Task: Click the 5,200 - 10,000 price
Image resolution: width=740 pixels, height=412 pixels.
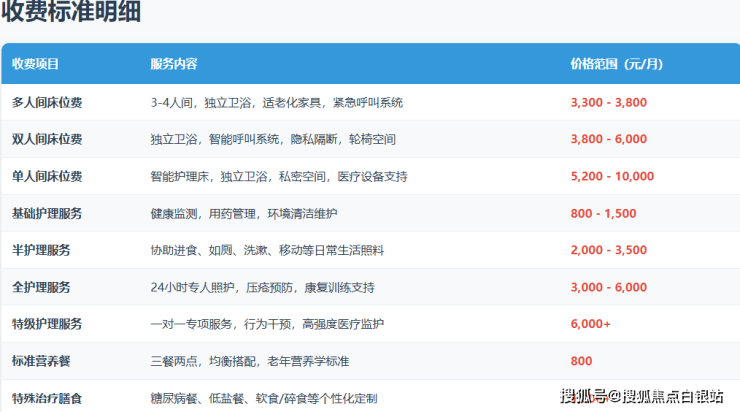Action: (x=612, y=176)
